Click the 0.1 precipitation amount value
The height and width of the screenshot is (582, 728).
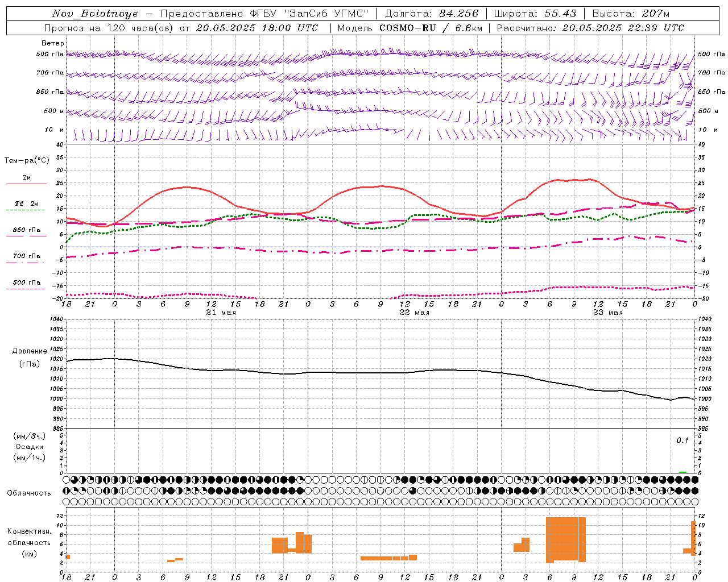682,440
